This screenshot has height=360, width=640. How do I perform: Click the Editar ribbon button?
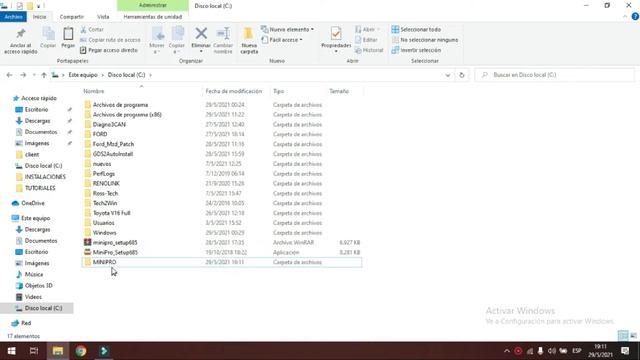point(366,40)
